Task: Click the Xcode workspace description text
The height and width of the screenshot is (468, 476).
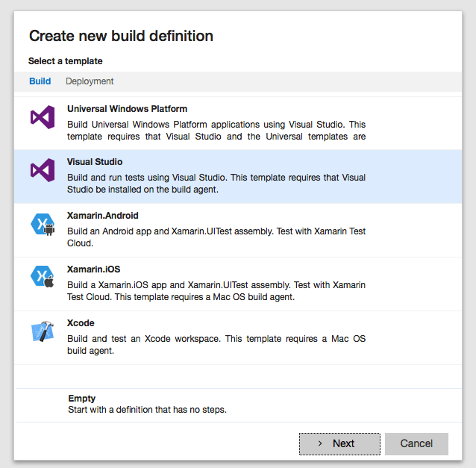Action: [x=216, y=344]
